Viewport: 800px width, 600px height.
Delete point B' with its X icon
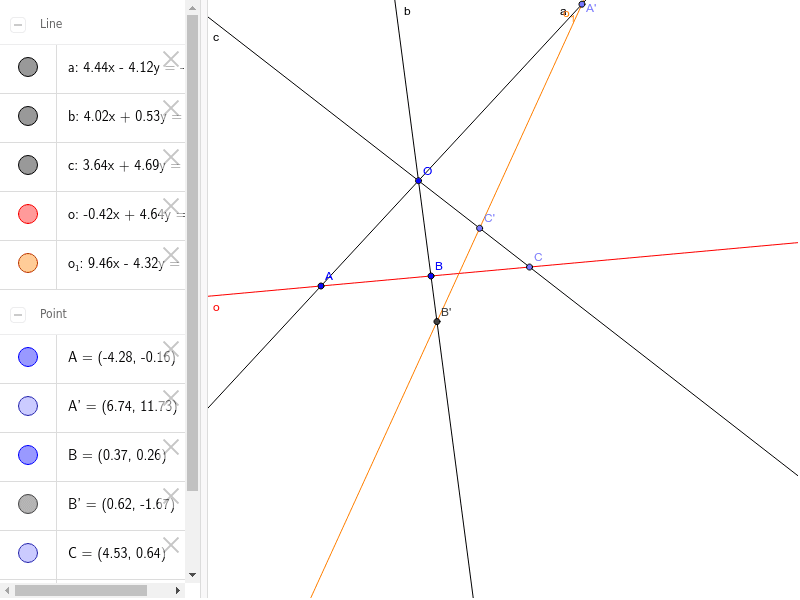coord(171,496)
